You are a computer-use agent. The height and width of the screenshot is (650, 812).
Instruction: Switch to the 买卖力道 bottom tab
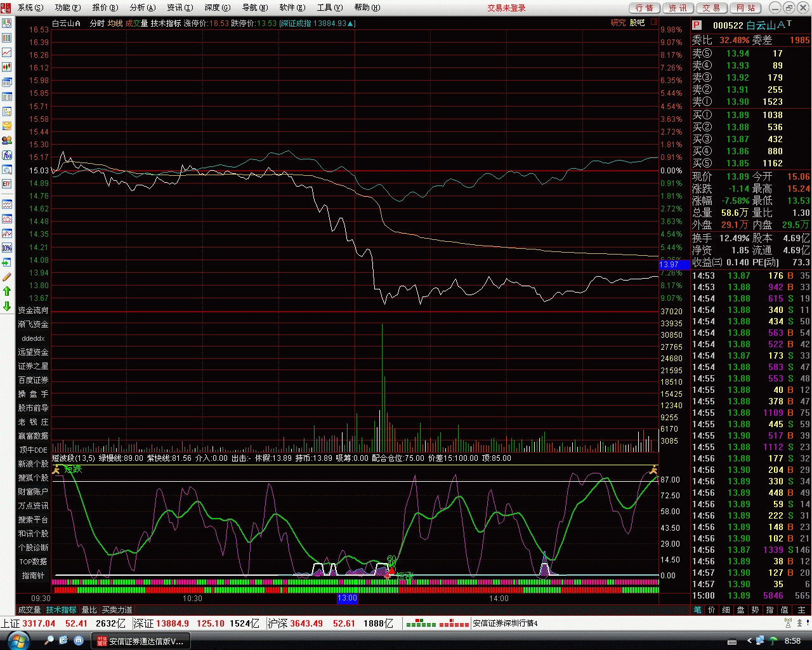[117, 610]
